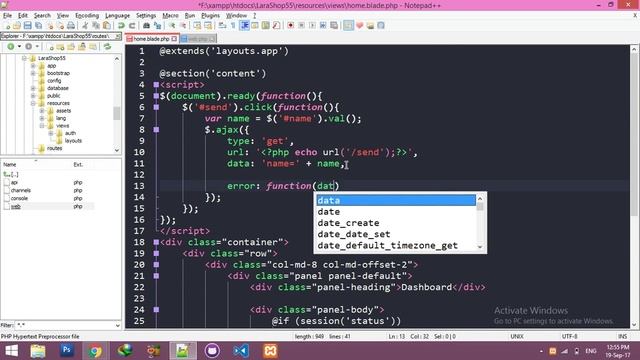The image size is (640, 360).
Task: Click the Open file toolbar icon
Action: [17, 26]
